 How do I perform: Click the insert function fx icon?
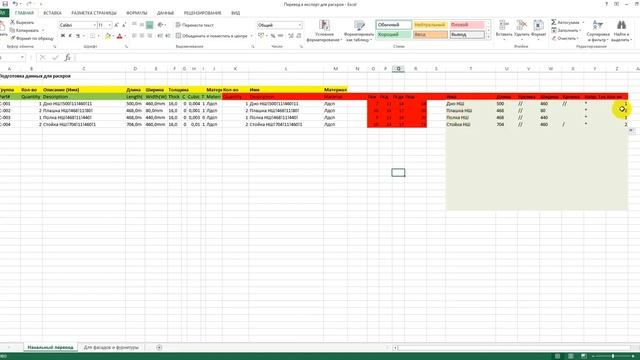pyautogui.click(x=67, y=58)
